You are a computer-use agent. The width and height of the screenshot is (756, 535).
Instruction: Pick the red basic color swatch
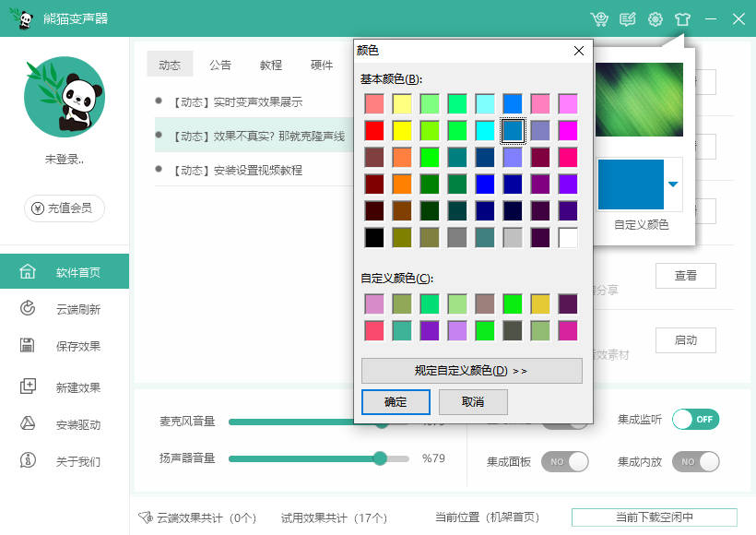point(374,130)
